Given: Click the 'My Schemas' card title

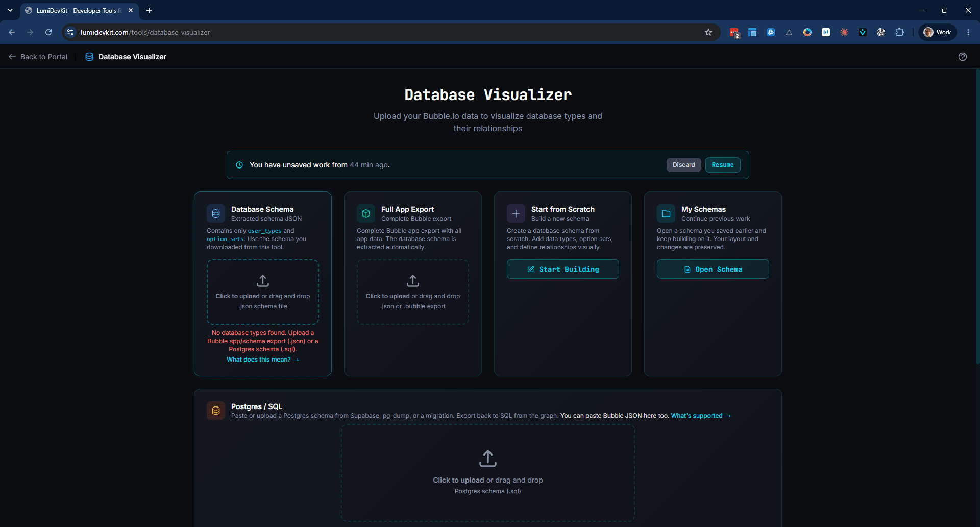Looking at the screenshot, I should pos(703,209).
